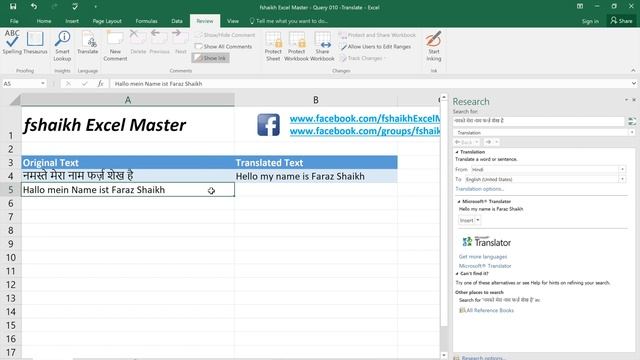The height and width of the screenshot is (360, 640).
Task: Start the Research pane search with the green arrow
Action: pos(631,121)
